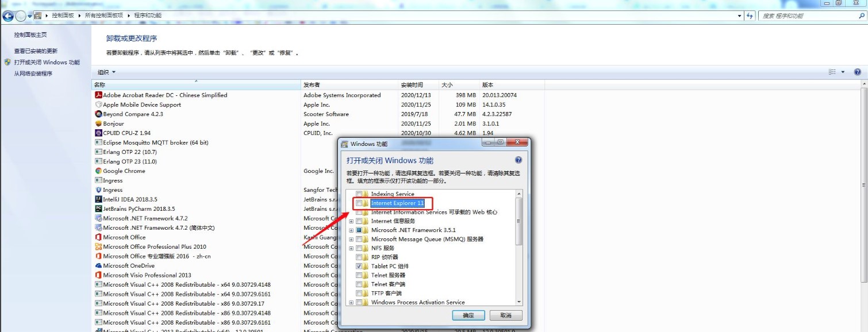Screen dimensions: 868x332
Task: Click the Microsoft Office Professional Plus 2010 icon
Action: coord(98,247)
